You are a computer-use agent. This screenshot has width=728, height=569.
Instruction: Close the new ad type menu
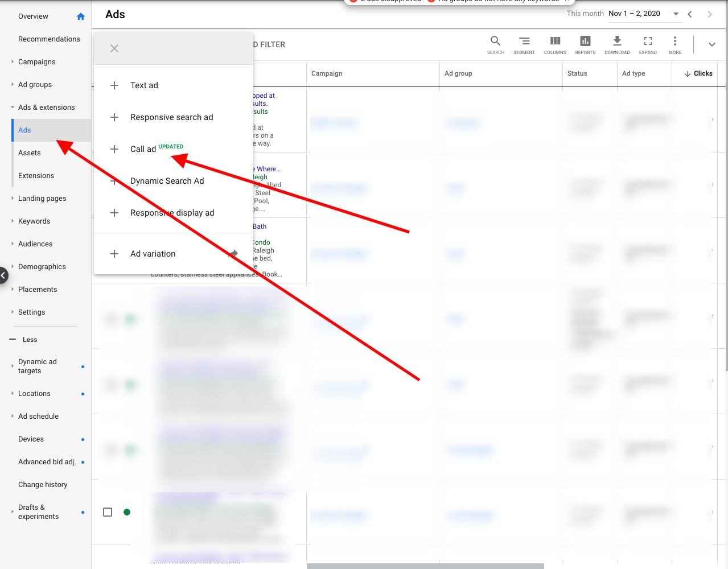tap(114, 48)
